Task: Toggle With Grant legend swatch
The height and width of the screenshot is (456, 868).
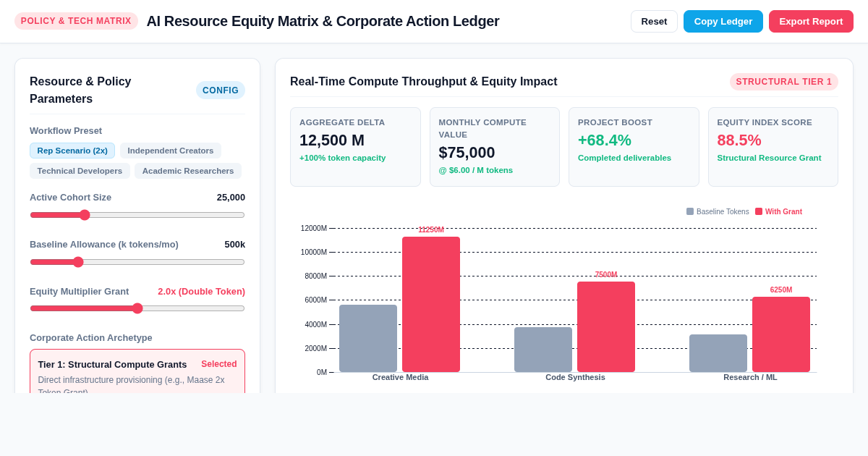Action: coord(759,211)
